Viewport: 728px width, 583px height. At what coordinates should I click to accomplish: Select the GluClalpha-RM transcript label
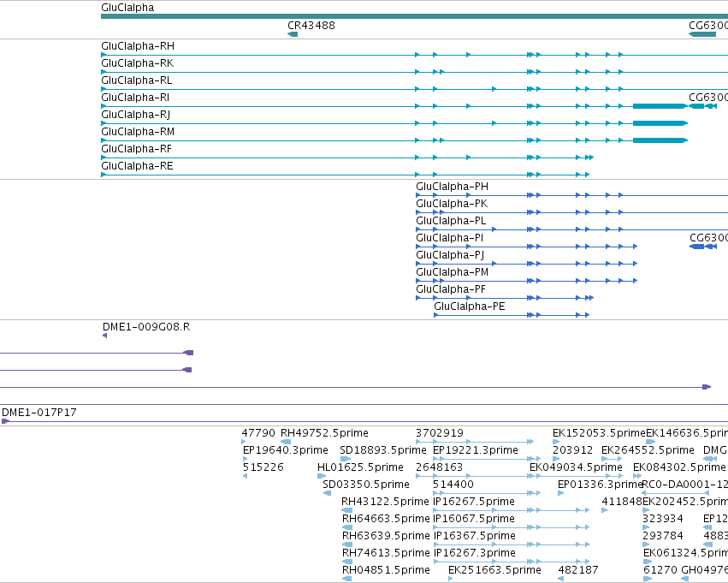click(x=138, y=132)
